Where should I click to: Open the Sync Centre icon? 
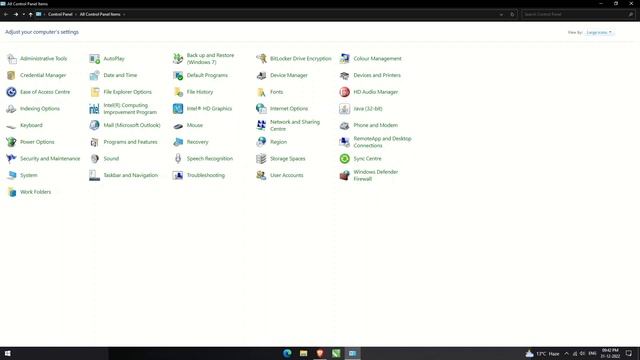point(344,159)
